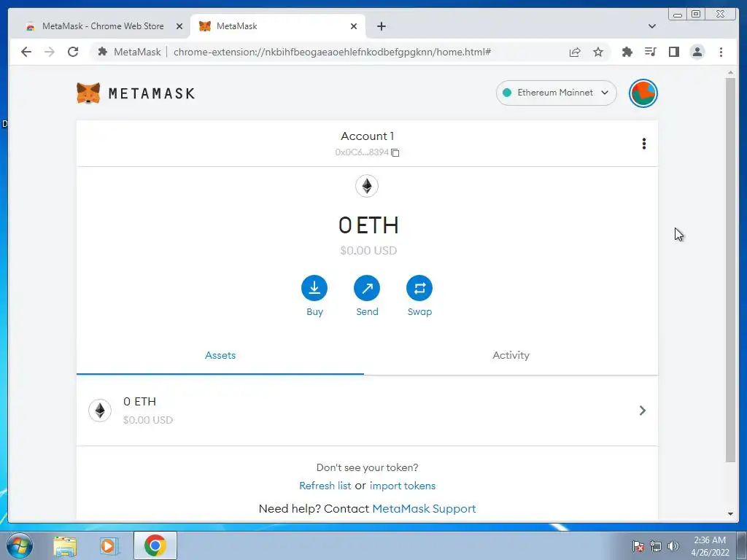Click the scrollbar up arrow
Image resolution: width=747 pixels, height=560 pixels.
click(730, 72)
